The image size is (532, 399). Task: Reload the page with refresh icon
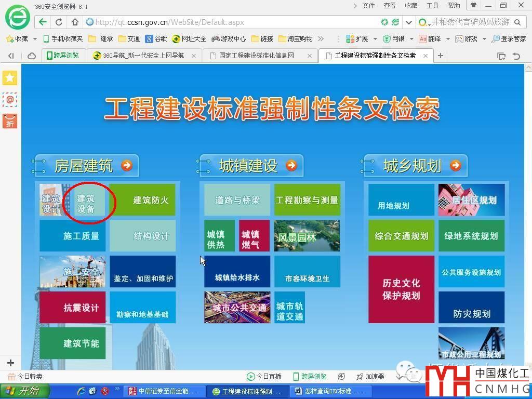[59, 22]
